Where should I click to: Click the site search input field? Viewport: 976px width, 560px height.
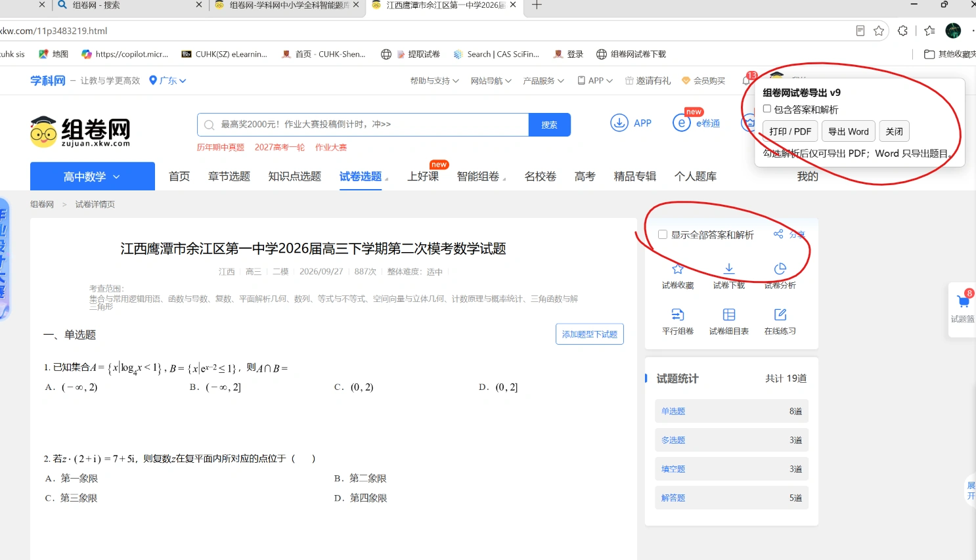point(363,125)
